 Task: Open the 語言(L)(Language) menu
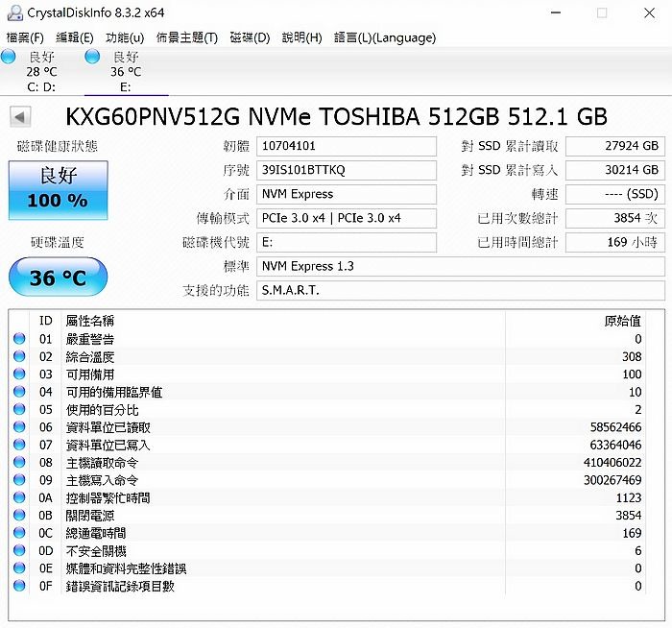[x=385, y=37]
